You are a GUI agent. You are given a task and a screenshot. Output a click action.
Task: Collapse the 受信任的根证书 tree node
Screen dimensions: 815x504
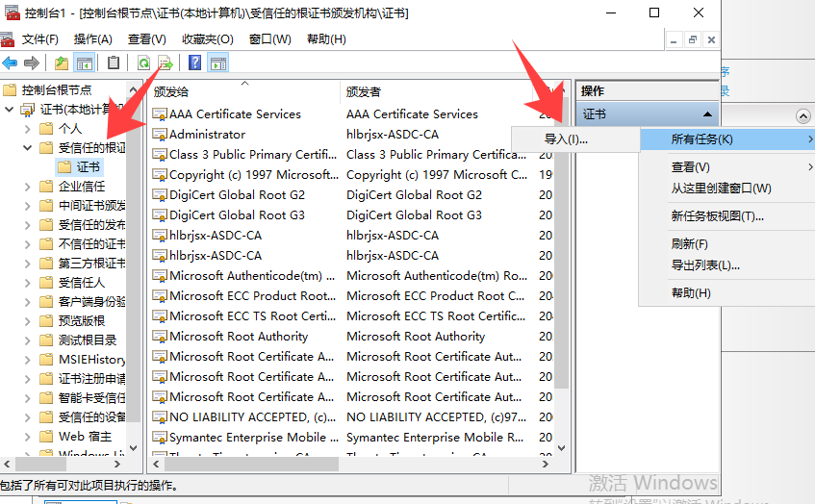coord(26,148)
